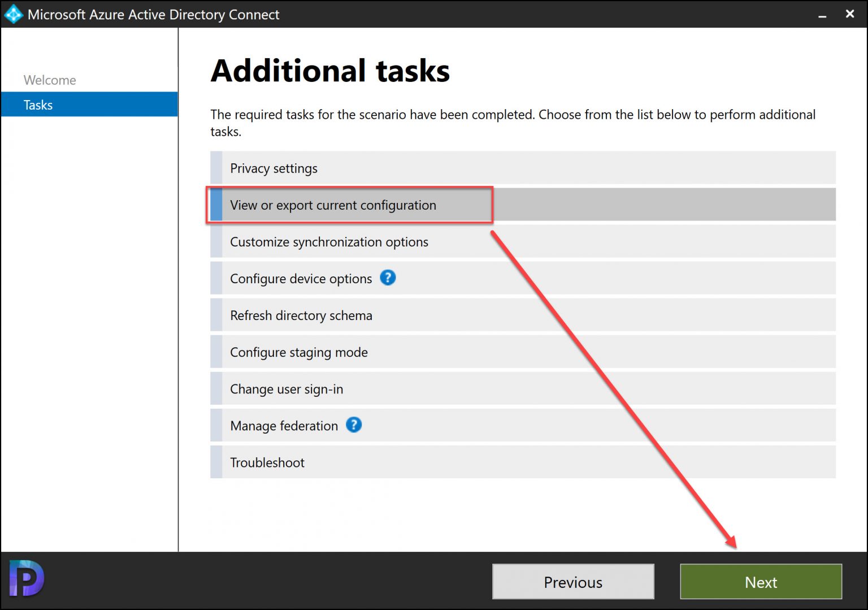The image size is (868, 610).
Task: Select the Manage federation task
Action: coord(523,425)
